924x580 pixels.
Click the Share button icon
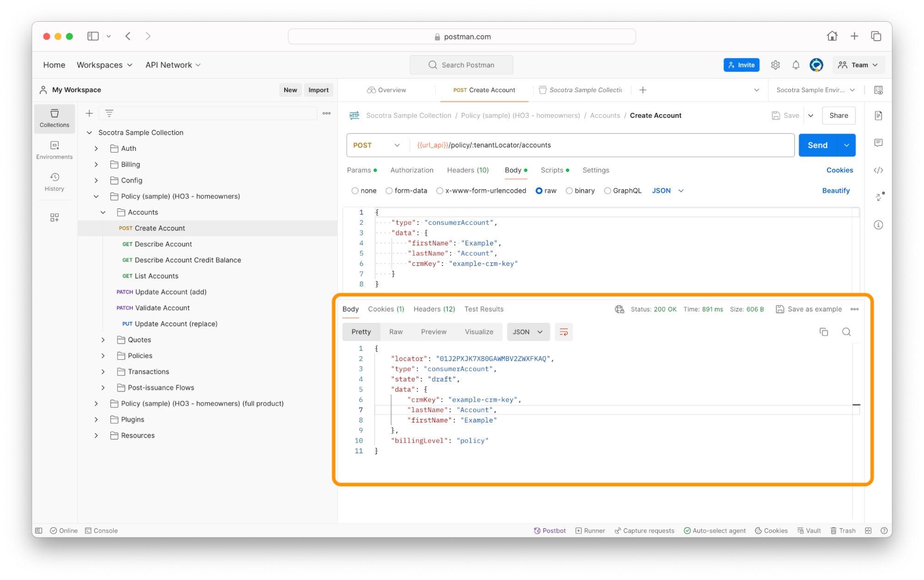(x=837, y=115)
